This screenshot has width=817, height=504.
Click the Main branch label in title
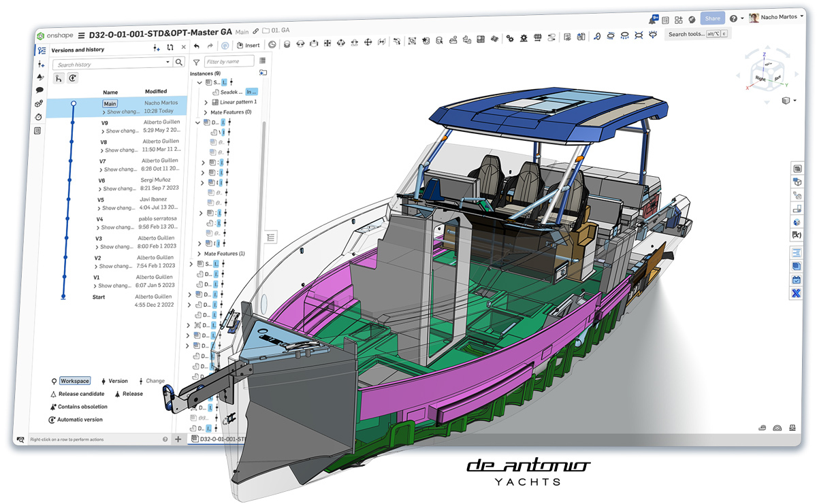click(242, 32)
